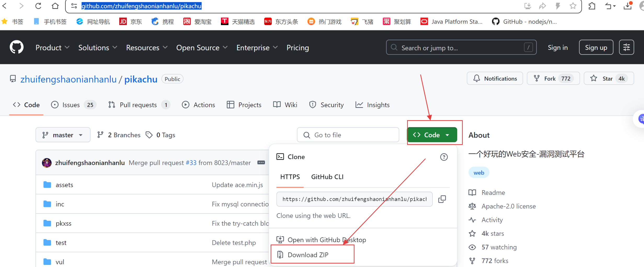Open the pkxss folder
Image resolution: width=644 pixels, height=267 pixels.
pos(64,223)
